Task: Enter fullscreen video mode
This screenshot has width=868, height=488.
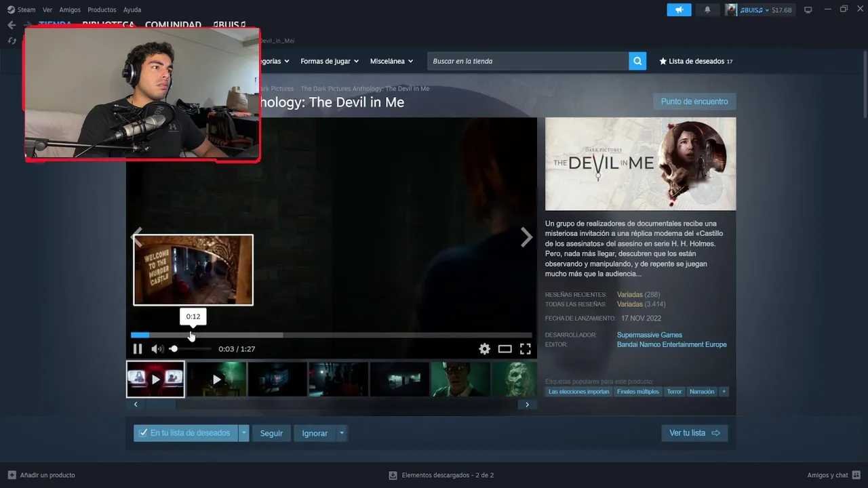Action: 525,349
